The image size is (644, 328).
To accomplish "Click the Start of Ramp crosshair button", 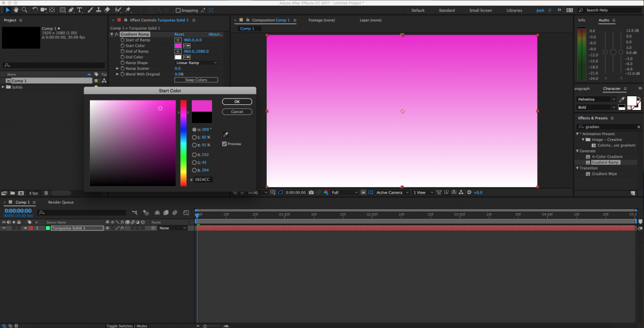I will [x=178, y=40].
